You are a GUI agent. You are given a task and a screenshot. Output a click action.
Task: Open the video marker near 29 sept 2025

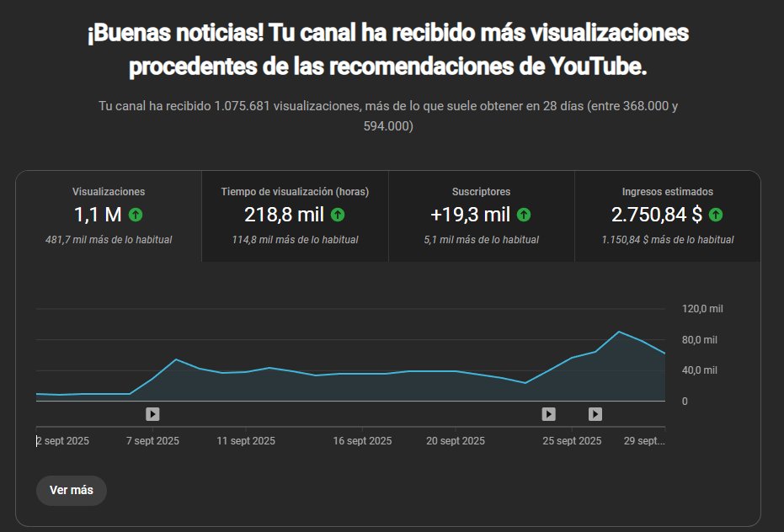[x=595, y=413]
